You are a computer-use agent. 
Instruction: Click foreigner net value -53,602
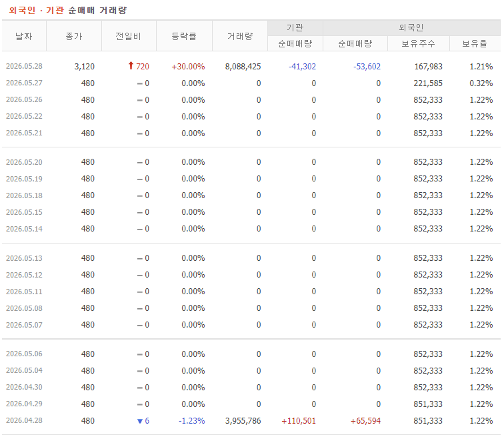point(367,67)
